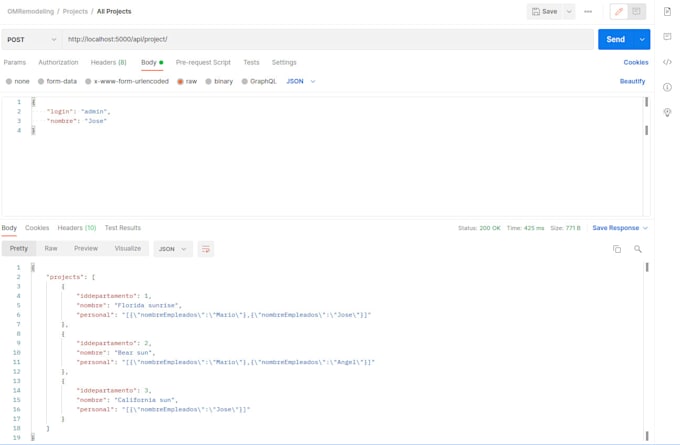Open the Pre-request Script tab
Screen dimensions: 680x445
203,62
